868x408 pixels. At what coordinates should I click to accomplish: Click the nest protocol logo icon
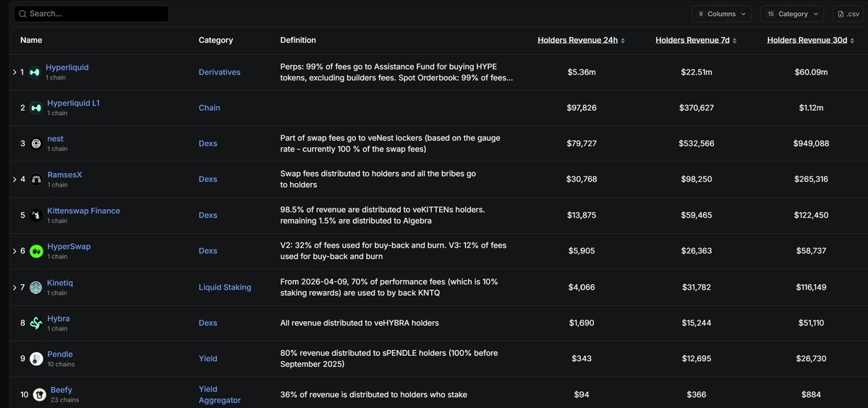tap(35, 144)
